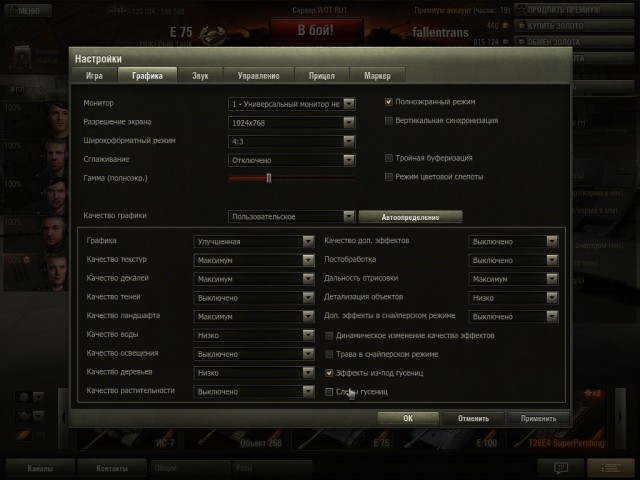This screenshot has height=480, width=640.
Task: Switch to the Игра tab
Action: (94, 76)
